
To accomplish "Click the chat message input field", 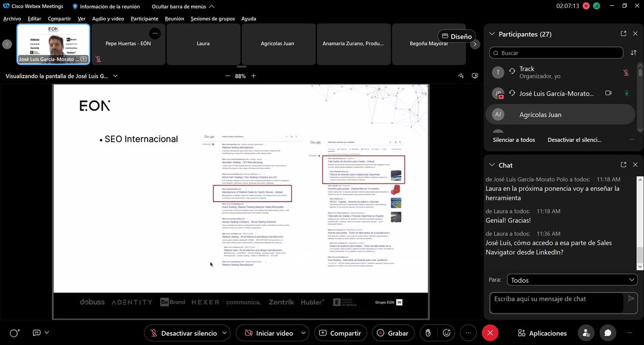I will pos(557,303).
